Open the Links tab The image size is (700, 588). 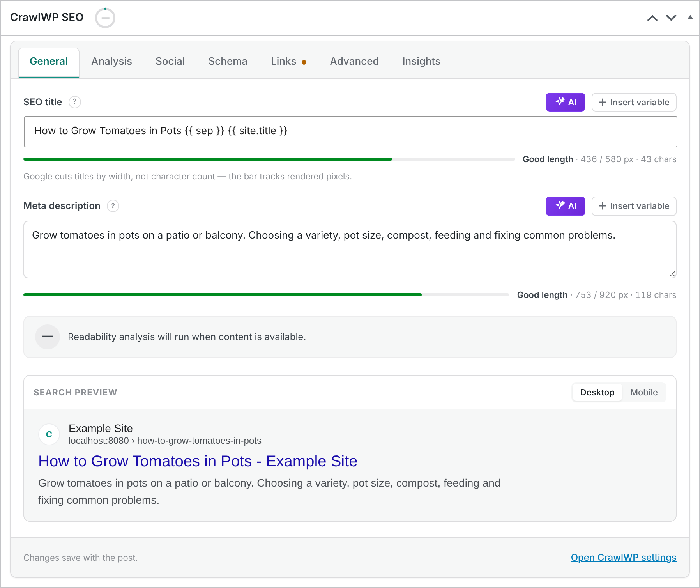(x=288, y=62)
